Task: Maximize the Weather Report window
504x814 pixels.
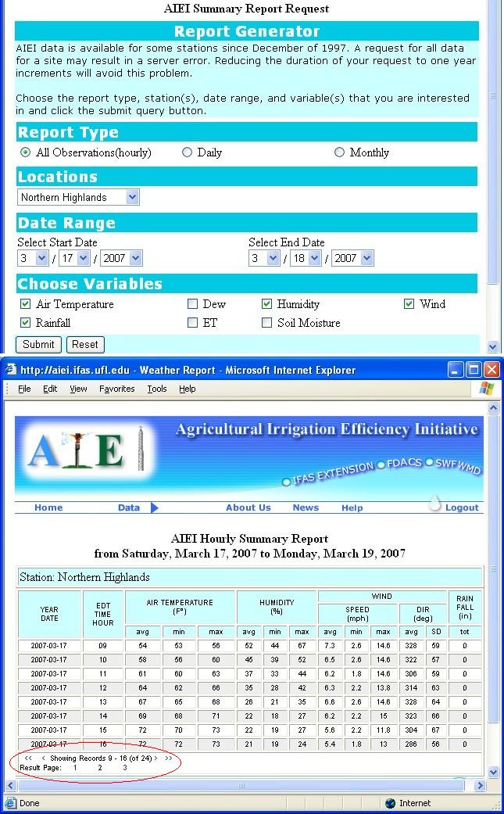Action: click(x=474, y=370)
